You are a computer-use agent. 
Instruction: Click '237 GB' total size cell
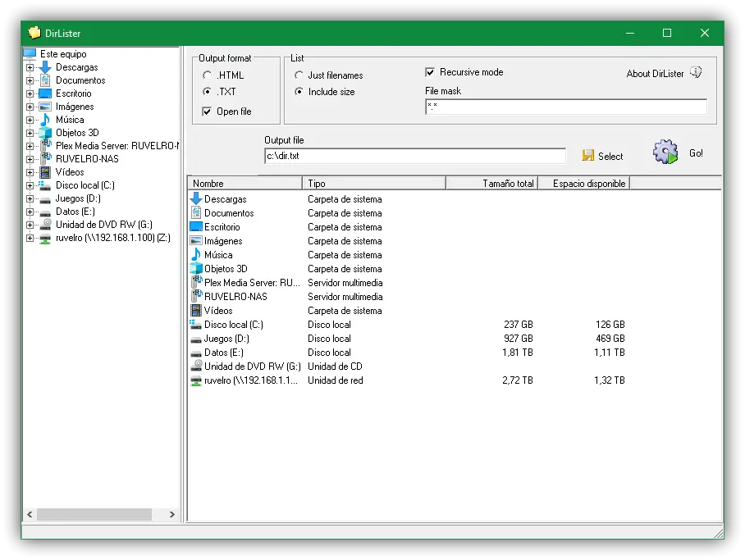click(x=519, y=325)
